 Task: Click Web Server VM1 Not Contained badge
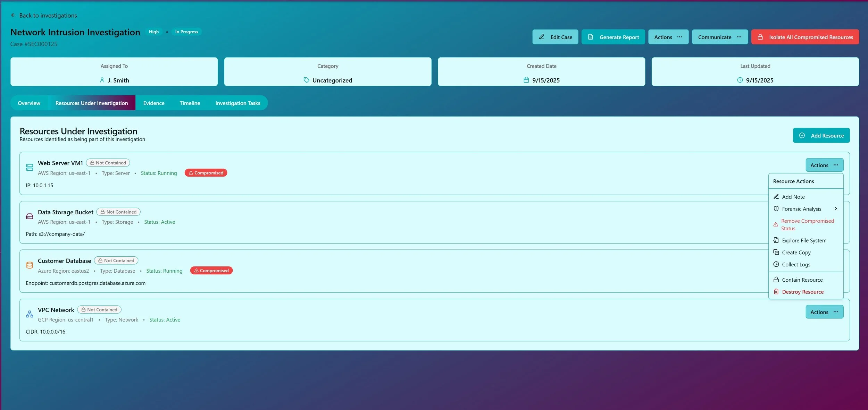pos(108,163)
